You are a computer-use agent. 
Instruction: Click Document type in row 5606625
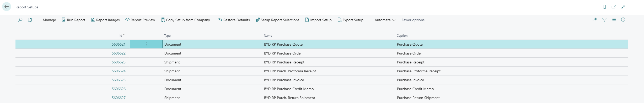[x=173, y=80]
